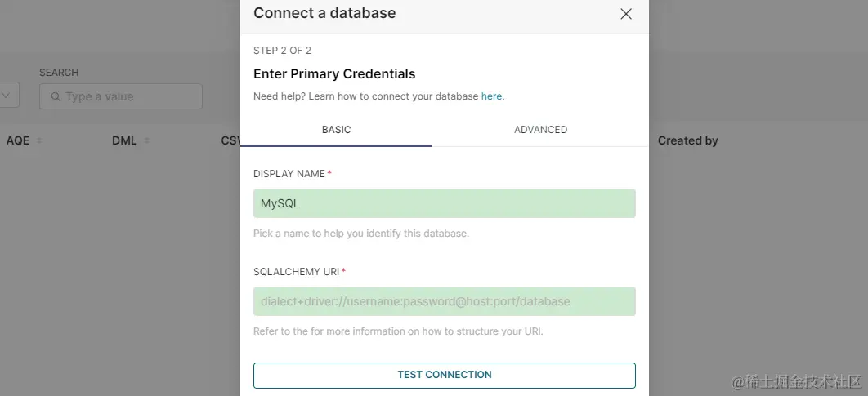Click the "Connect a database" dialog title
The width and height of the screenshot is (868, 396).
tap(324, 13)
